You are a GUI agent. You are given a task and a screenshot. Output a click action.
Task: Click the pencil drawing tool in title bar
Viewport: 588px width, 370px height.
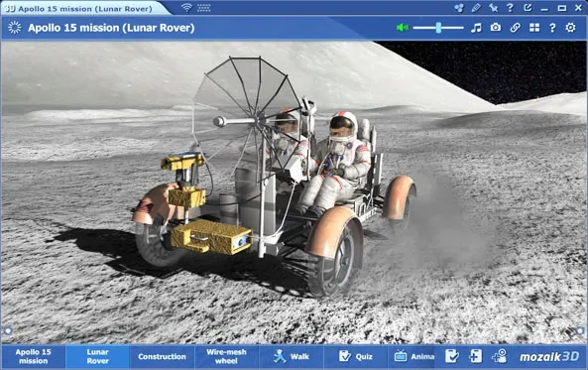click(476, 8)
